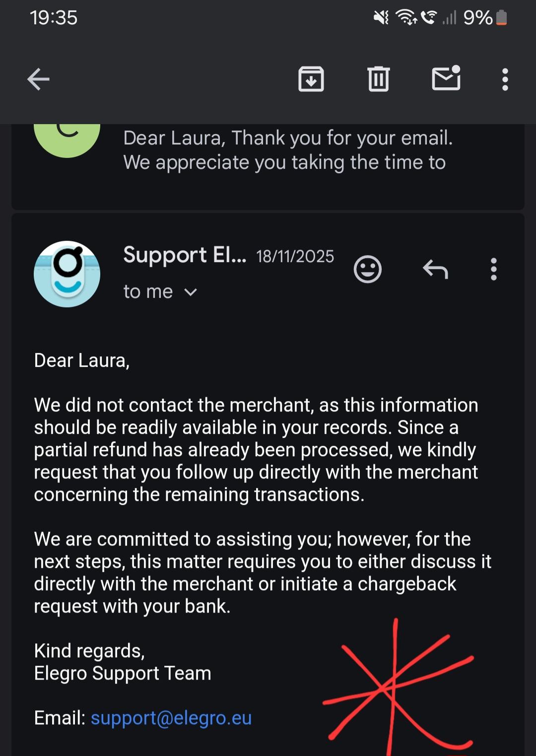Expand recipient details next to 'to me'

coord(191,292)
